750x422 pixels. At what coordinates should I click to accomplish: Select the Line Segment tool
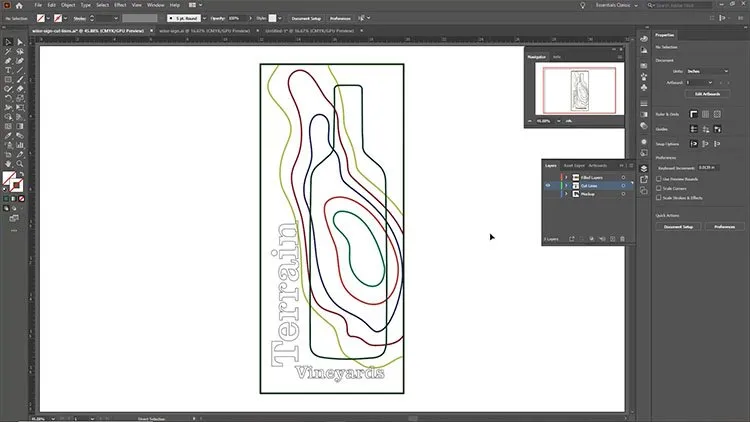20,70
